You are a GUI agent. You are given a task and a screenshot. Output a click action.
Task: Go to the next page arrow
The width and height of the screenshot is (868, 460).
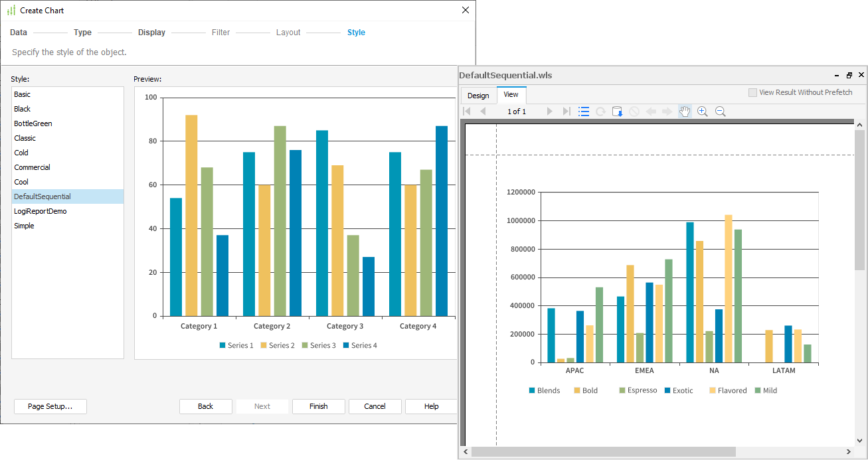549,112
